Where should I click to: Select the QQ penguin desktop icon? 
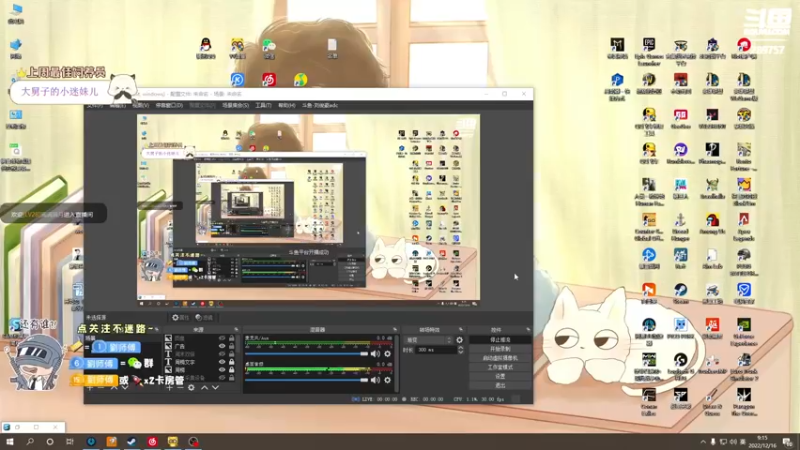click(206, 48)
